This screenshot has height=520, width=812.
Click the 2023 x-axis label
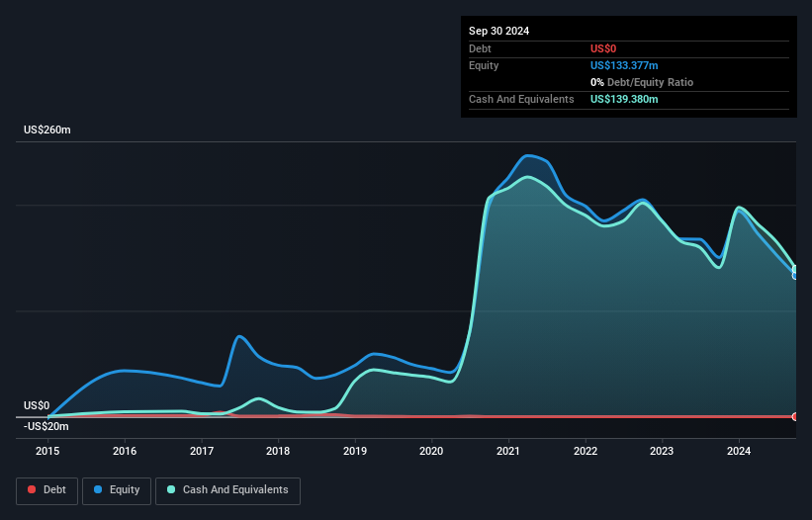662,451
